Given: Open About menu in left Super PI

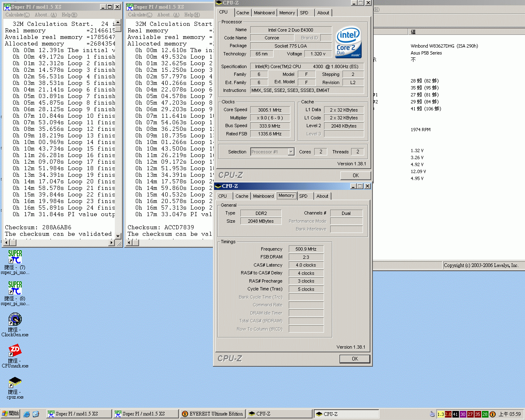Looking at the screenshot, I should [x=46, y=15].
